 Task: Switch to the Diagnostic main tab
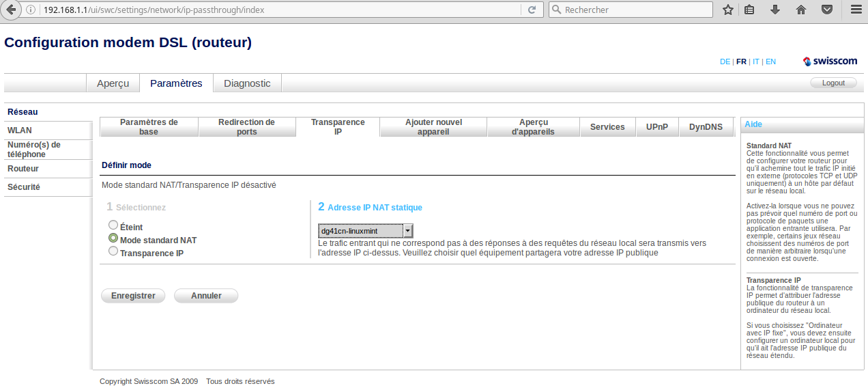pos(247,83)
